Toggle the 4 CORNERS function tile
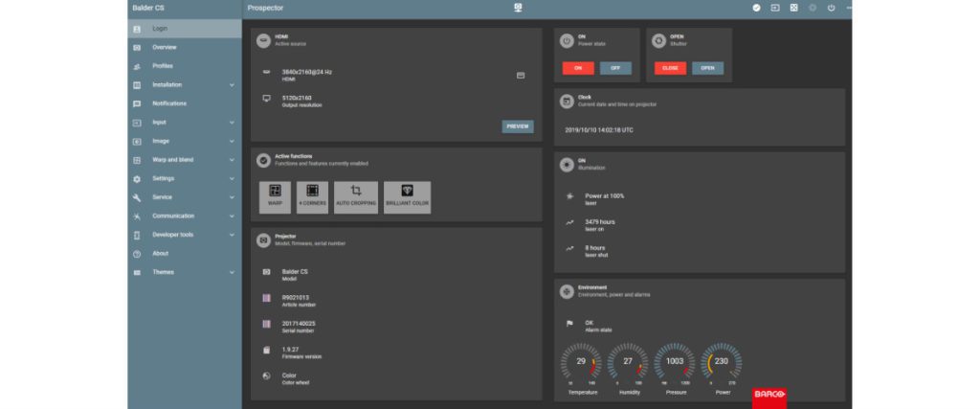The width and height of the screenshot is (980, 409). click(x=313, y=197)
